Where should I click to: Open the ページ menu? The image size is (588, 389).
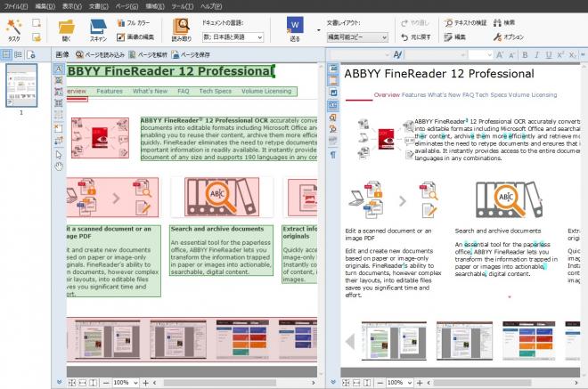[x=127, y=6]
